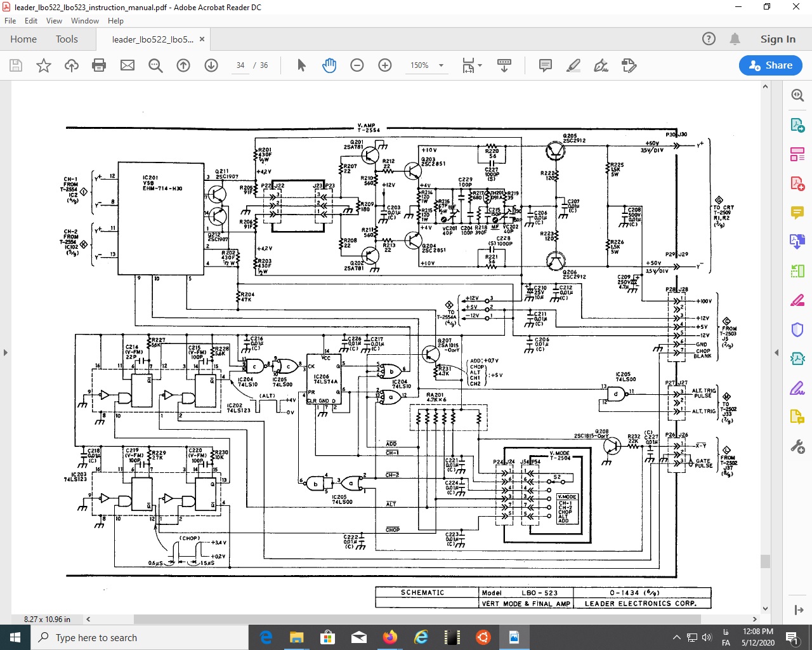Screen dimensions: 812x650
Task: Open Microsoft Edge from the taskbar
Action: (x=266, y=637)
